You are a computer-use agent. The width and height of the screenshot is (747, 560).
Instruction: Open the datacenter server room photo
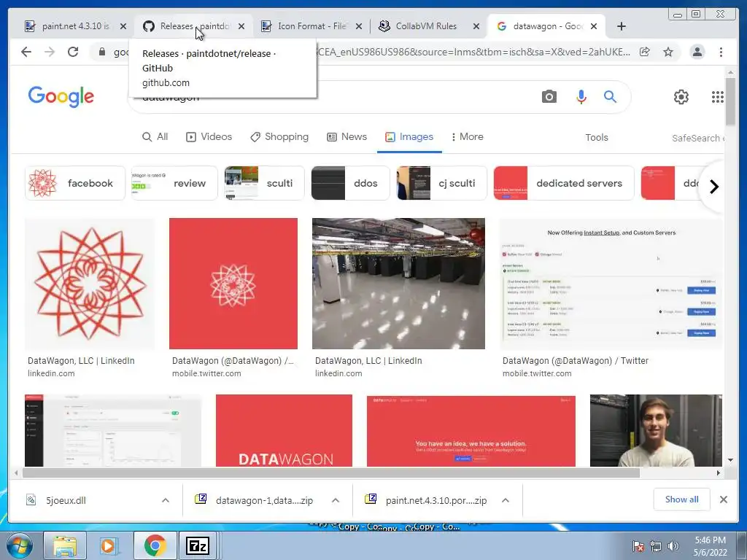[398, 284]
